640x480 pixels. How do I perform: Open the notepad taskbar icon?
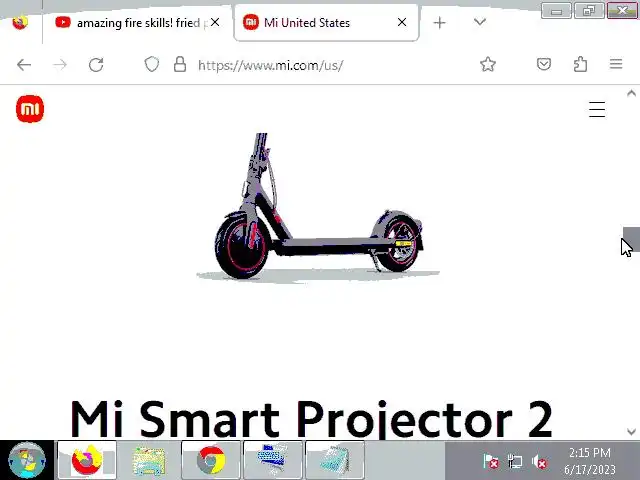point(335,460)
